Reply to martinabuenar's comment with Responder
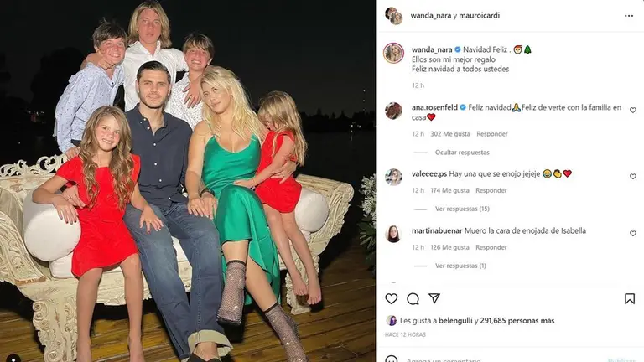 click(x=491, y=247)
